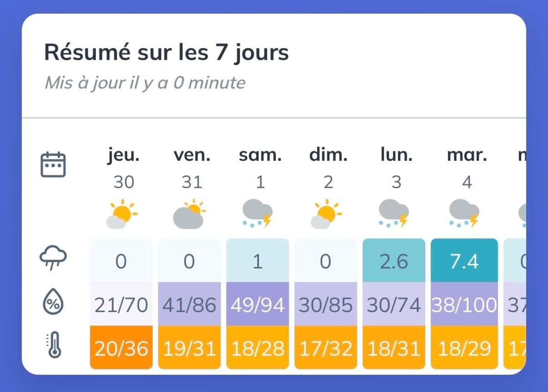This screenshot has height=392, width=548.
Task: Click the humidity droplet percent icon
Action: [x=53, y=303]
